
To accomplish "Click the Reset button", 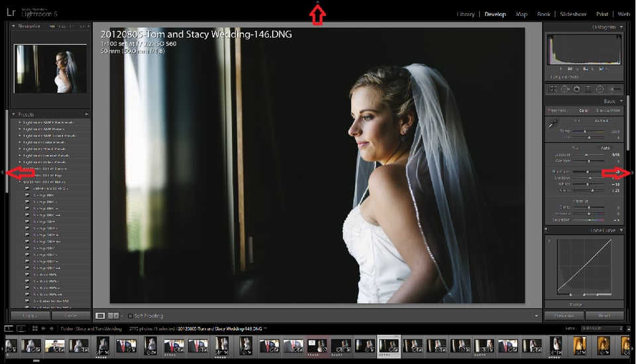I will 604,316.
